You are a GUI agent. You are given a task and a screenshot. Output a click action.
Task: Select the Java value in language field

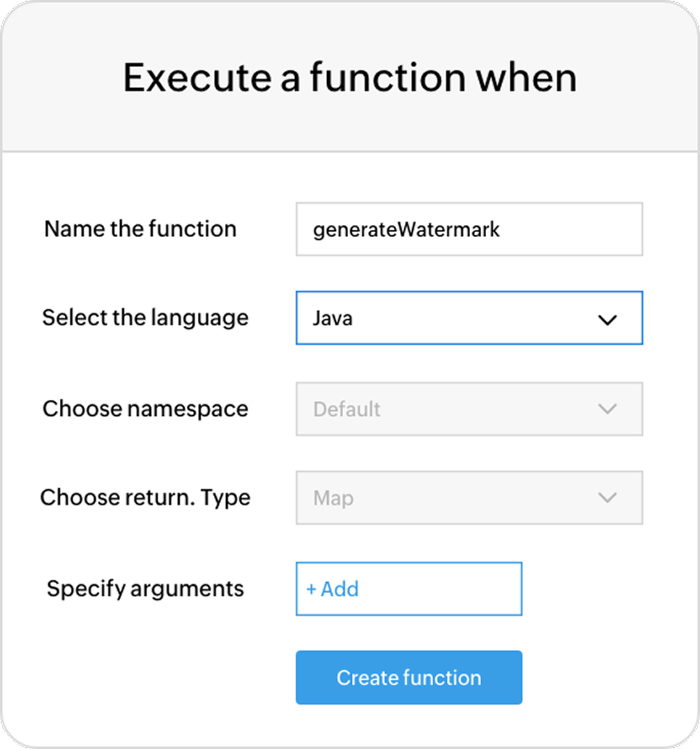coord(333,318)
